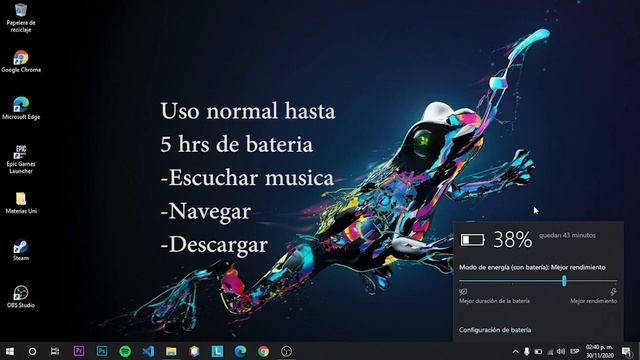Select the Google Chrome desktop shortcut
Image resolution: width=640 pixels, height=360 pixels.
[x=21, y=61]
